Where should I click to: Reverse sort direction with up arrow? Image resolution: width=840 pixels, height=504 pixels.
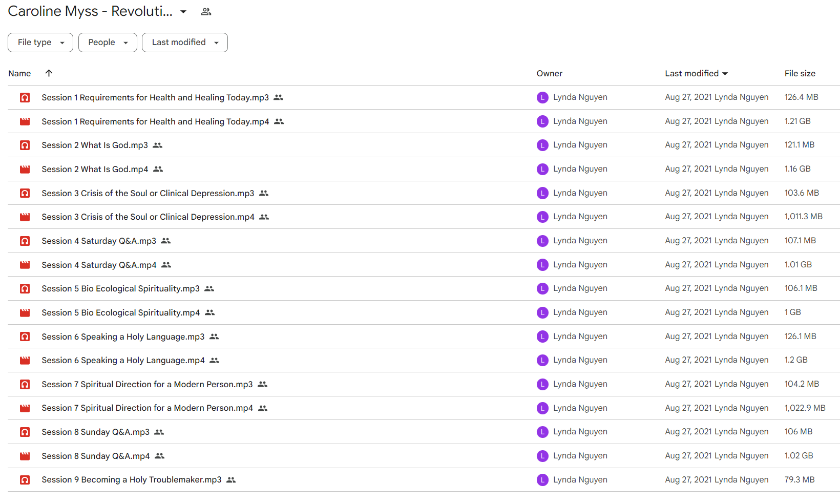[49, 73]
